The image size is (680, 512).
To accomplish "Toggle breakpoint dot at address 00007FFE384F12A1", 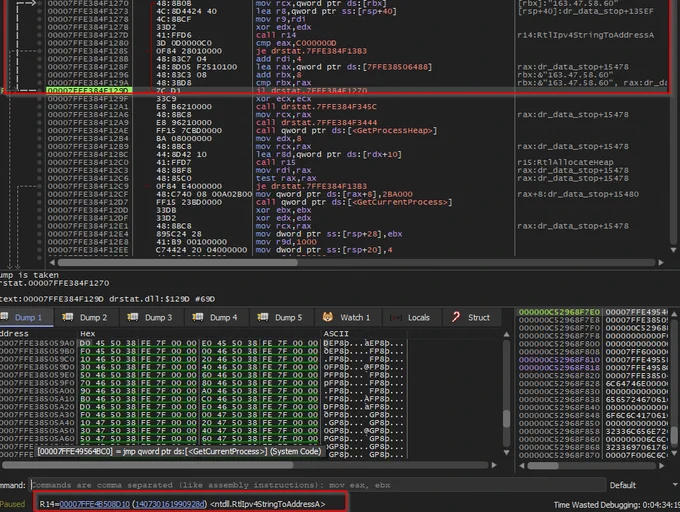I will [39, 107].
